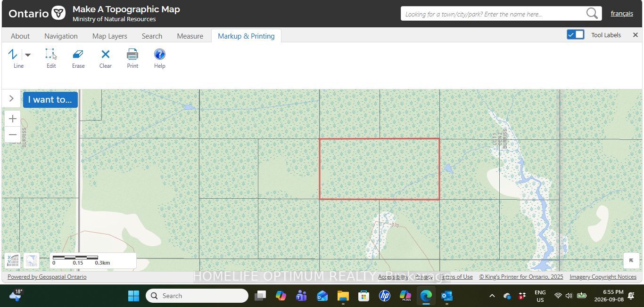The height and width of the screenshot is (307, 644).
Task: Switch to Microsoft Edge on taskbar
Action: (426, 296)
